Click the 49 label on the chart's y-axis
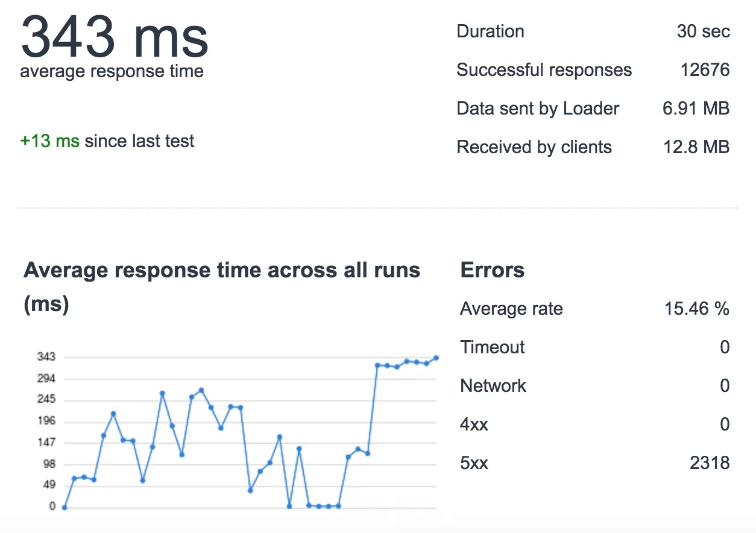Image resolution: width=756 pixels, height=533 pixels. point(48,485)
